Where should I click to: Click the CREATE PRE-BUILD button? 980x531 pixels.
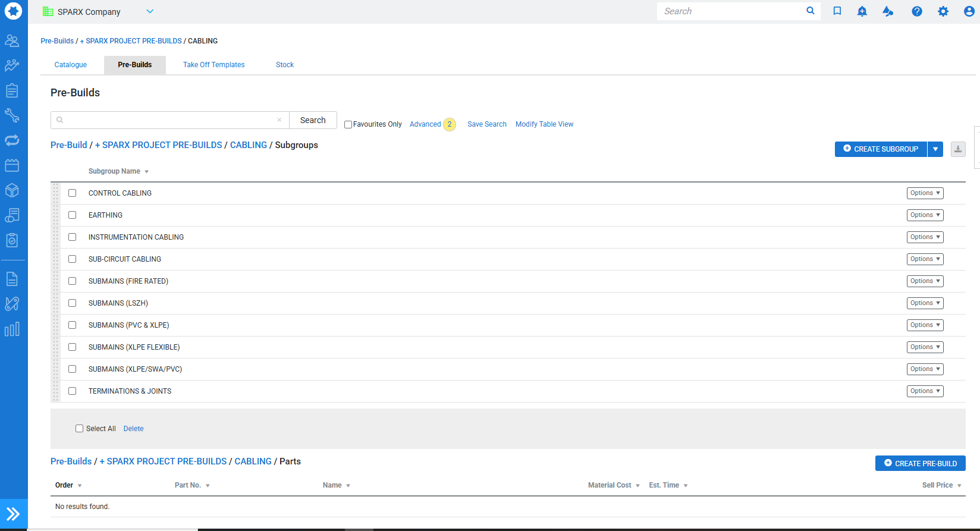point(920,463)
